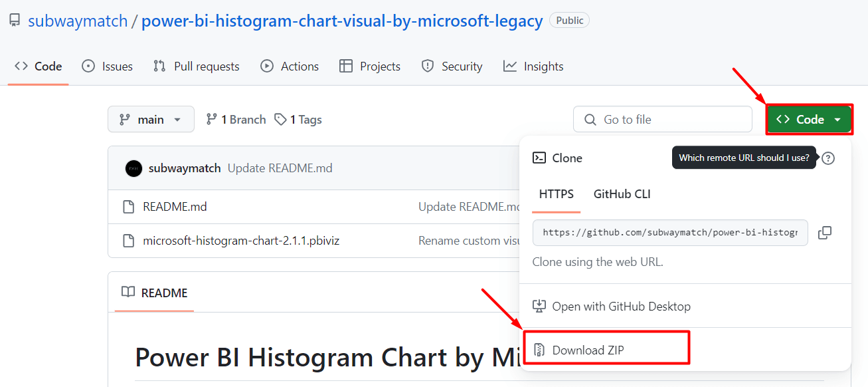Open the main branch dropdown

(151, 120)
